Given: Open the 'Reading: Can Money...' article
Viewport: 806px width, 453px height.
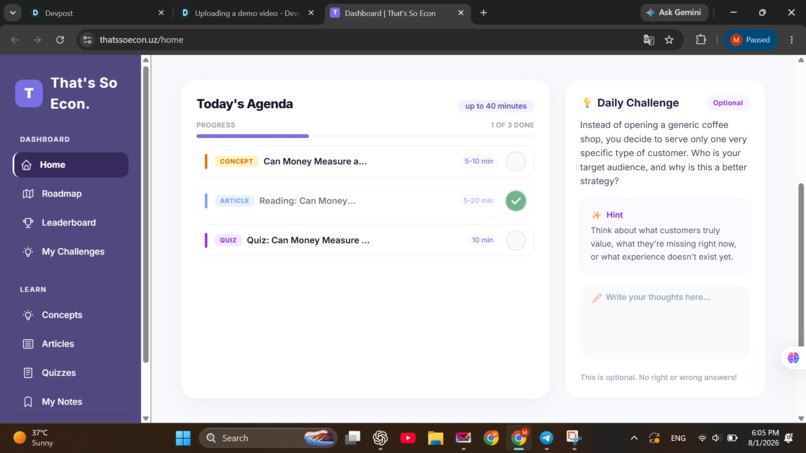Looking at the screenshot, I should 307,201.
